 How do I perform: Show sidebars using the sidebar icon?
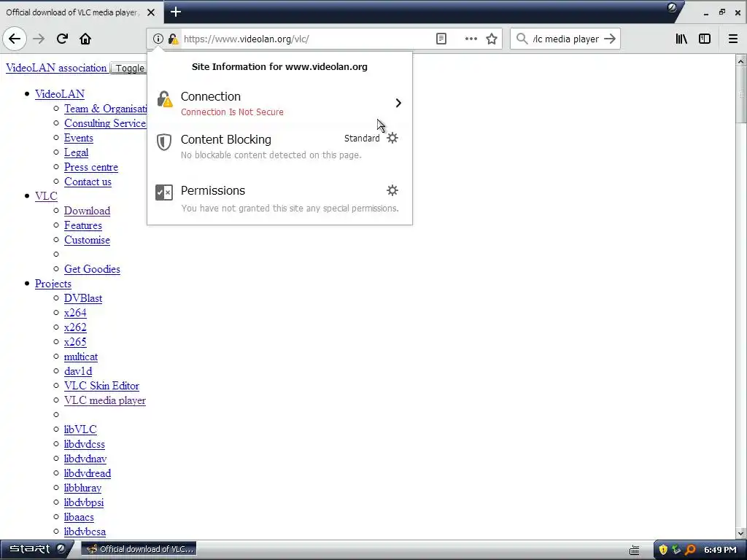pos(705,39)
